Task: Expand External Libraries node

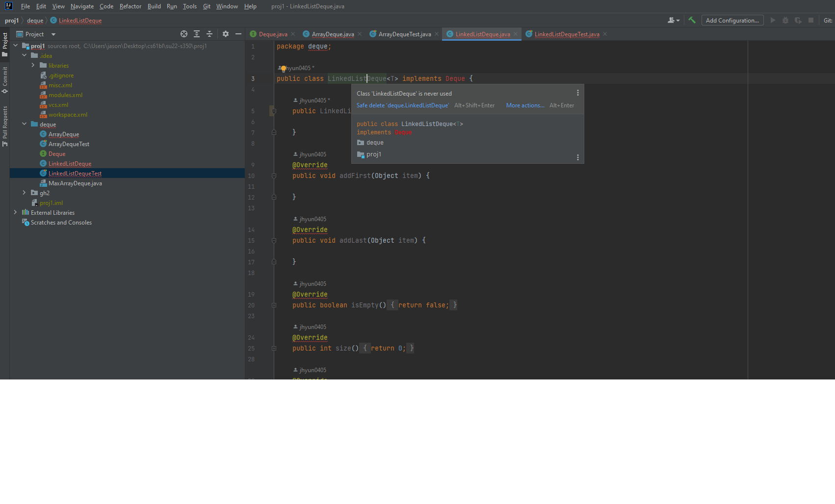Action: (16, 212)
